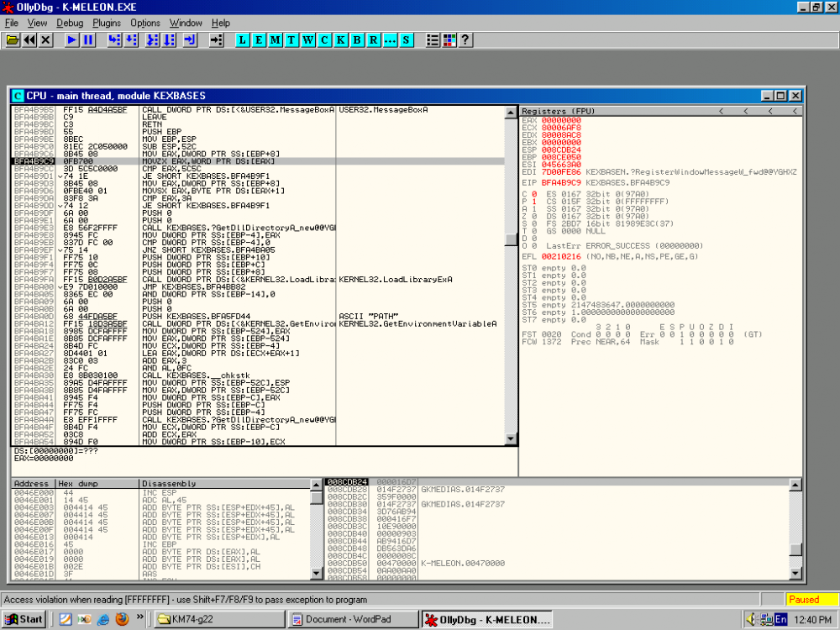The image size is (840, 630).
Task: Open the Debug menu
Action: (x=70, y=23)
